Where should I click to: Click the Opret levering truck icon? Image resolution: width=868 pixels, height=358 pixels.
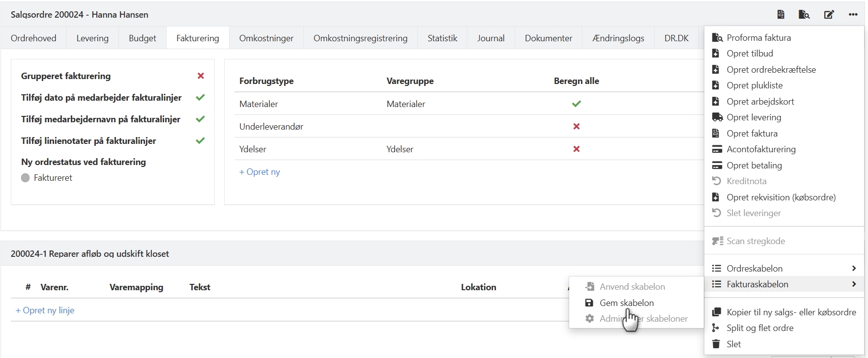tap(717, 117)
